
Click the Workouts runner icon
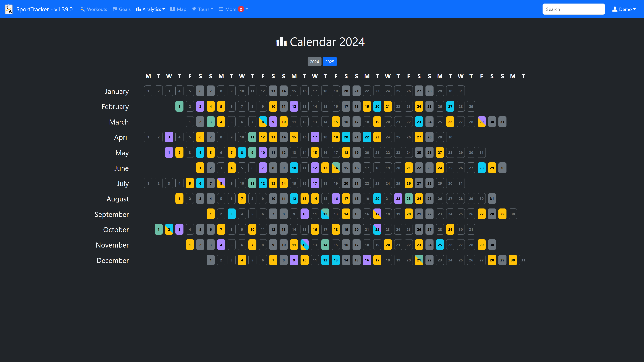point(83,9)
